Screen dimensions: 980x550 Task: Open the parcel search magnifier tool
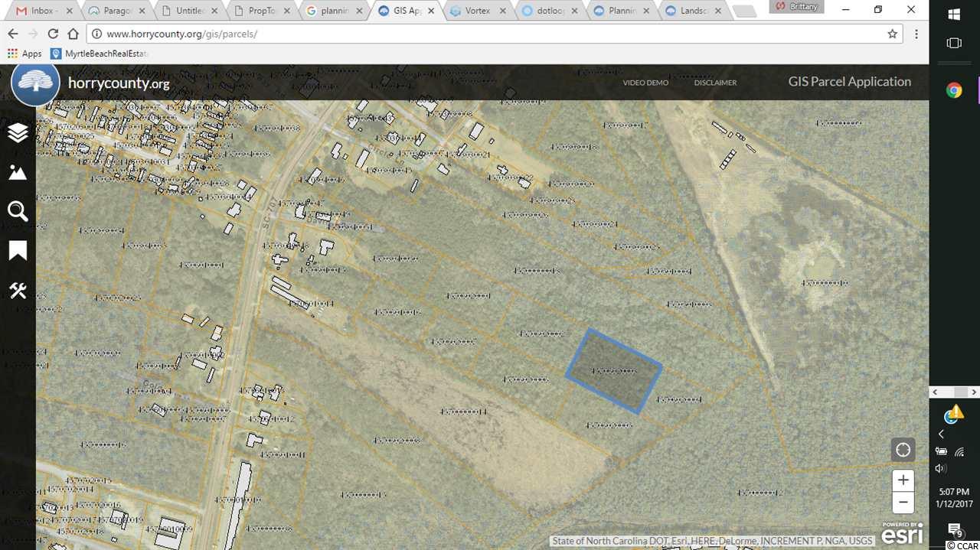[18, 212]
